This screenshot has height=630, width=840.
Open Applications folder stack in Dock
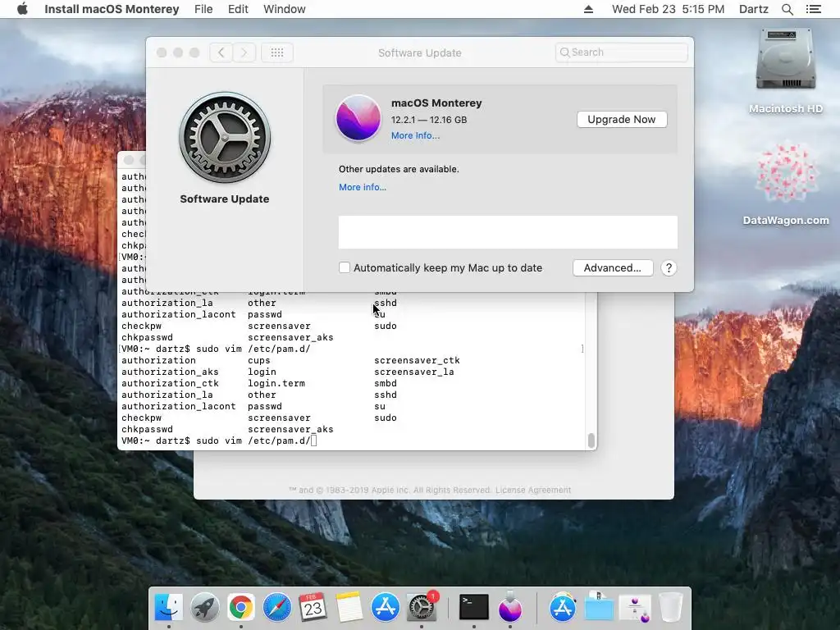point(563,607)
